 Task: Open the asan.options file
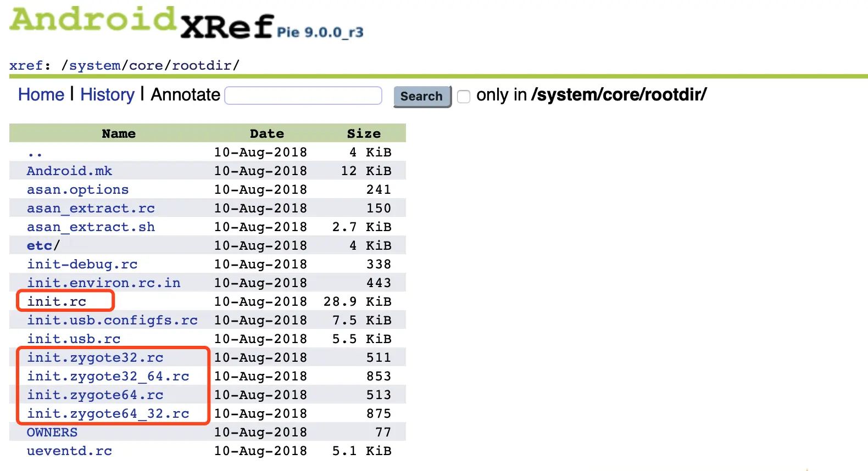pos(77,189)
